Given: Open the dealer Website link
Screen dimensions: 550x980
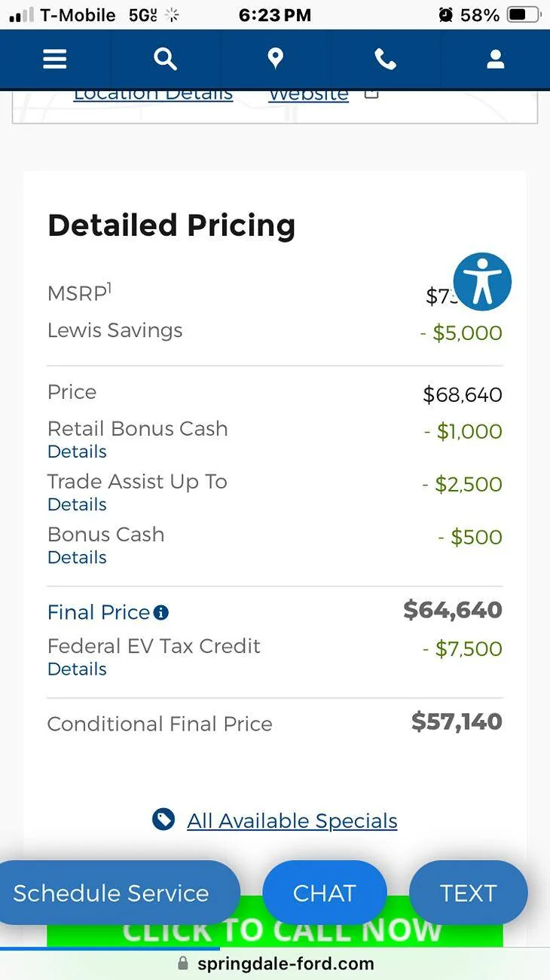Looking at the screenshot, I should point(309,96).
